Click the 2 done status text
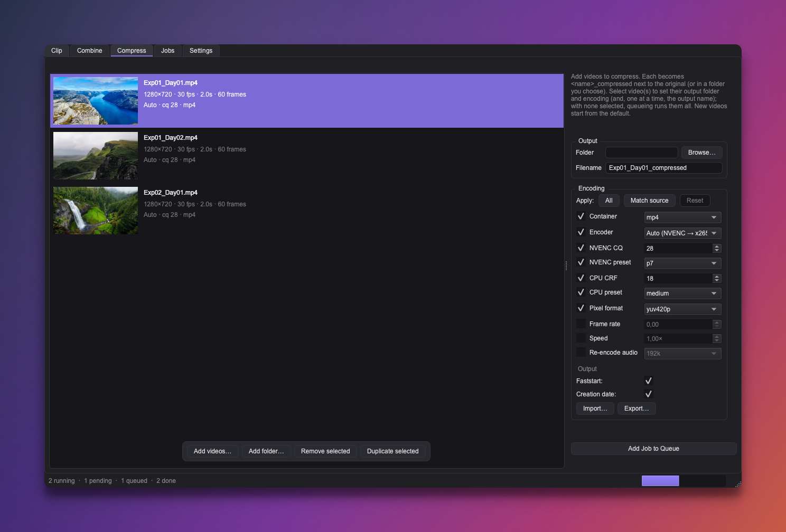 pyautogui.click(x=166, y=481)
